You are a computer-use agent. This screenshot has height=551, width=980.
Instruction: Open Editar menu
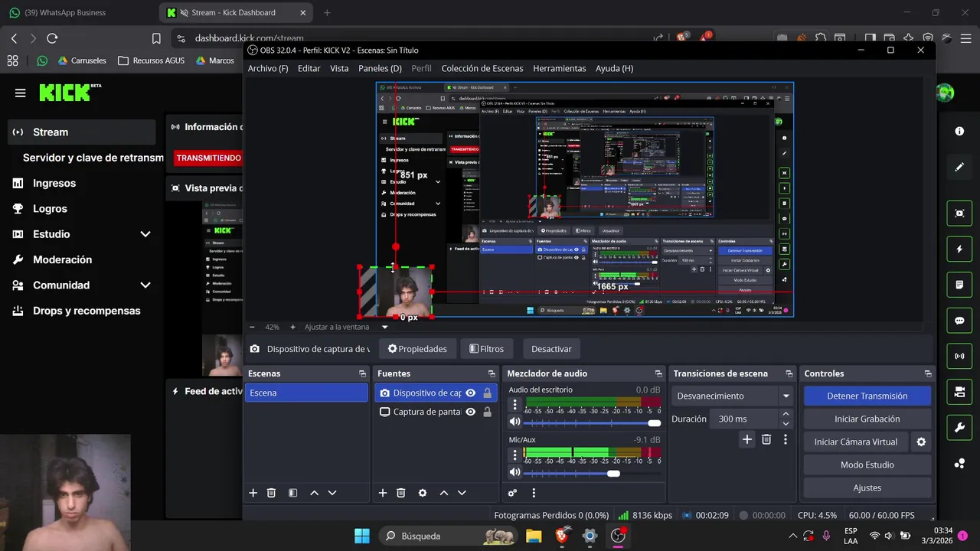tap(309, 68)
